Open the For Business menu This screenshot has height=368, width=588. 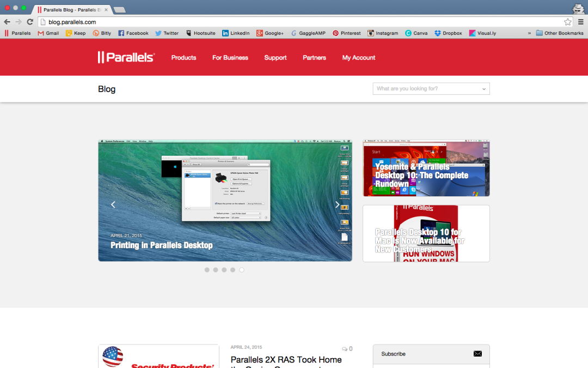coord(230,57)
